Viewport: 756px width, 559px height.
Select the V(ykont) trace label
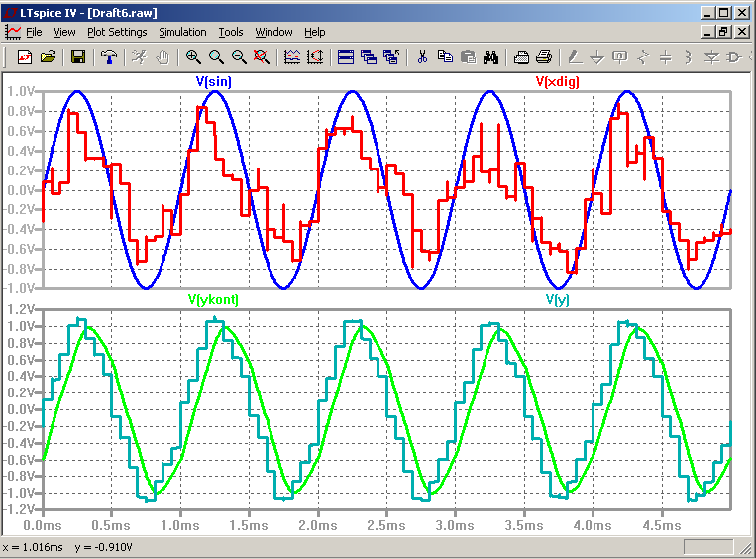tap(213, 299)
